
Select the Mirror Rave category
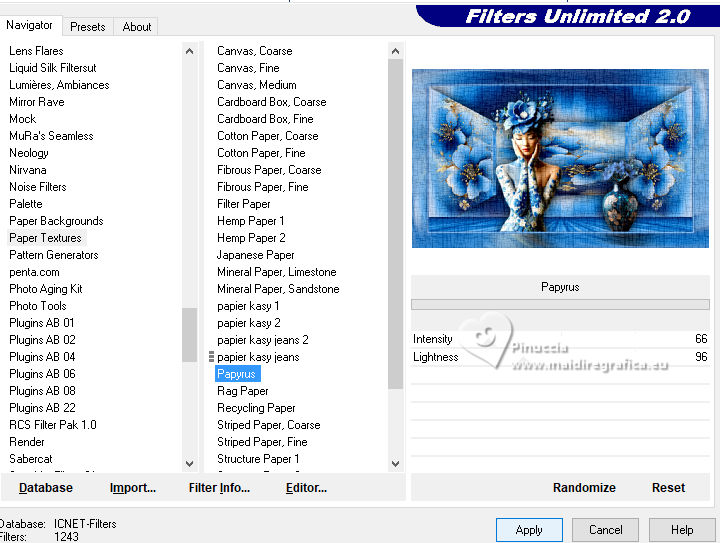(37, 102)
